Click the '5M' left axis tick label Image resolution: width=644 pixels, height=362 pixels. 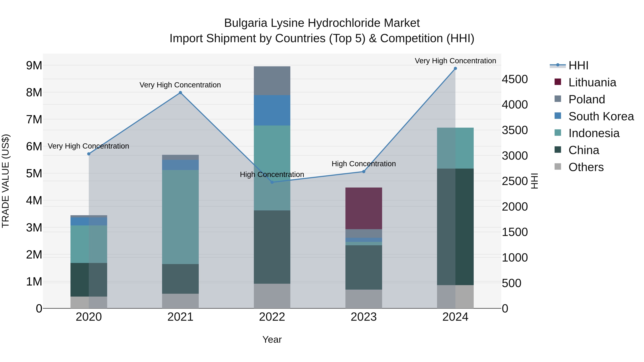coord(34,173)
